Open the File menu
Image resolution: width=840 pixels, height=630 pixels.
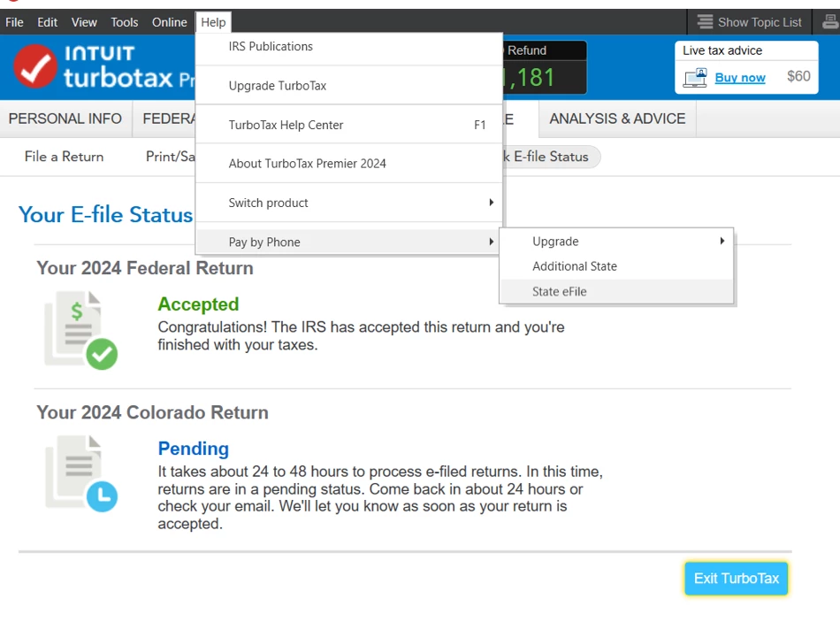(14, 22)
